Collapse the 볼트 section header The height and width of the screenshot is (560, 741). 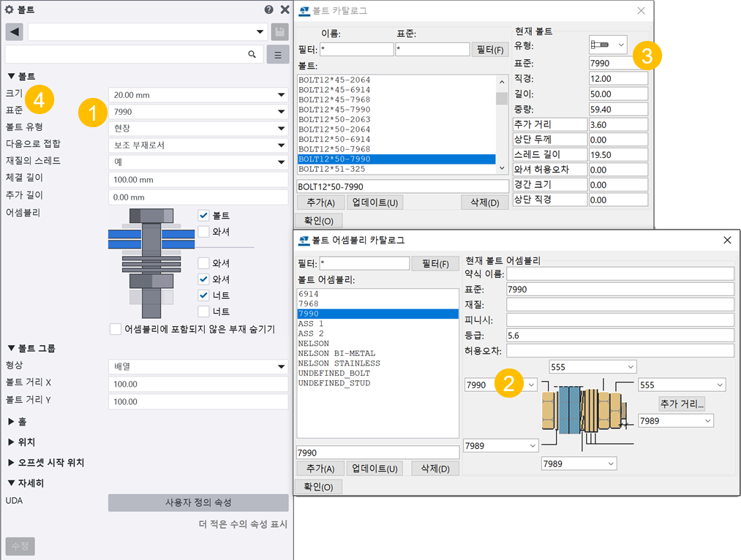pyautogui.click(x=21, y=76)
